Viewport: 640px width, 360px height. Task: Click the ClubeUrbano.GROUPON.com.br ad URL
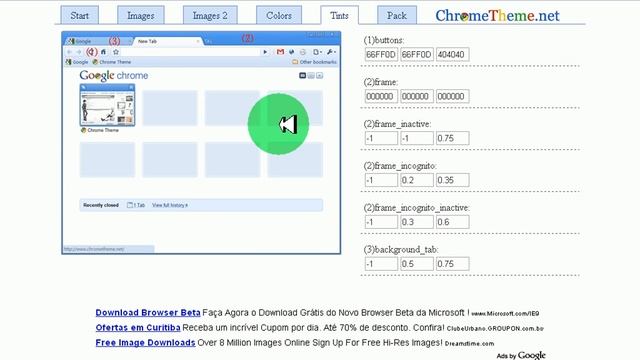pos(495,329)
